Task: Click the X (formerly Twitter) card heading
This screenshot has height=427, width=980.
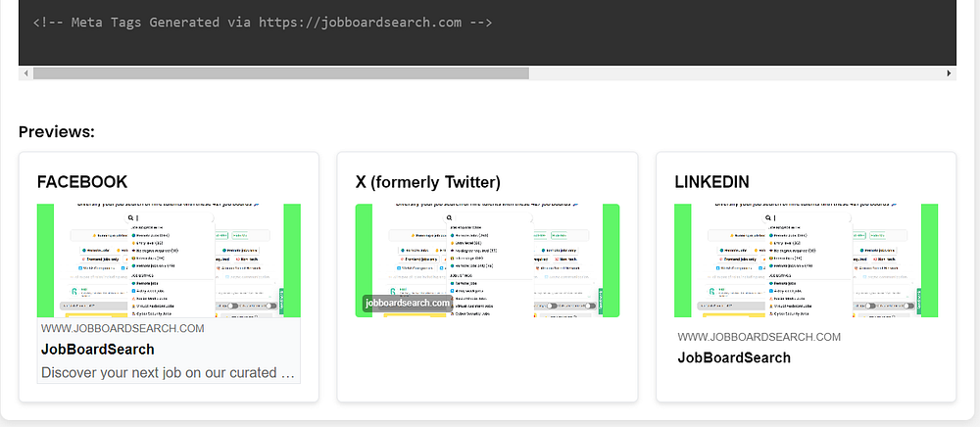Action: point(428,182)
